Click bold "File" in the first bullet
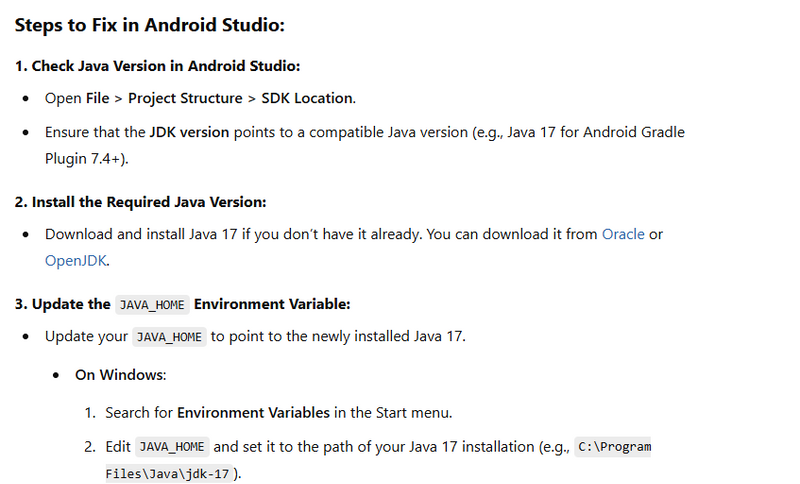Viewport: 800px width, 484px height. pyautogui.click(x=98, y=98)
